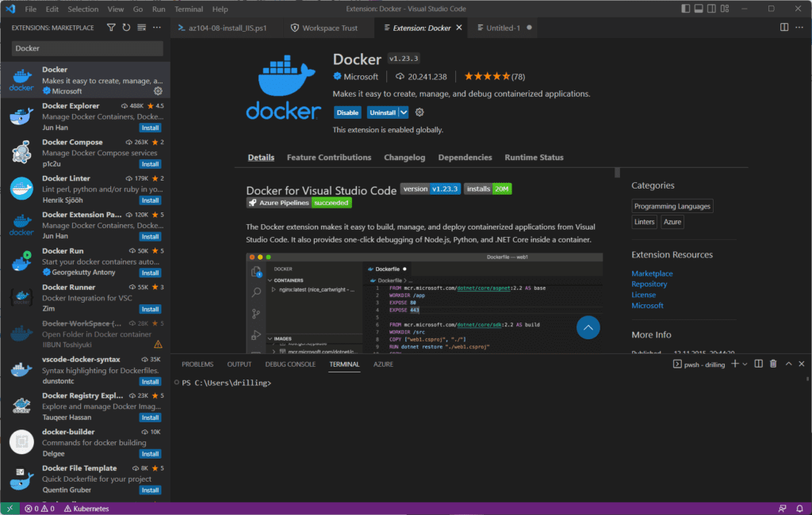Open the Selection menu
The height and width of the screenshot is (515, 812).
point(82,9)
